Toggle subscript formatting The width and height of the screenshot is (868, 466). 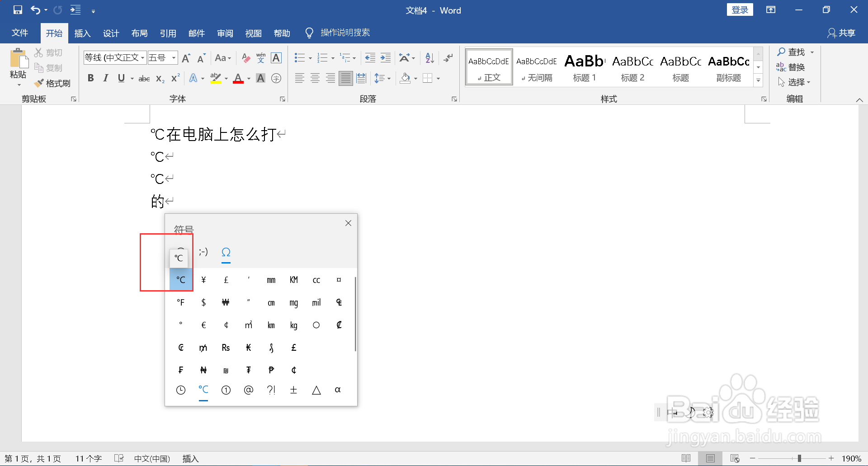pos(160,79)
